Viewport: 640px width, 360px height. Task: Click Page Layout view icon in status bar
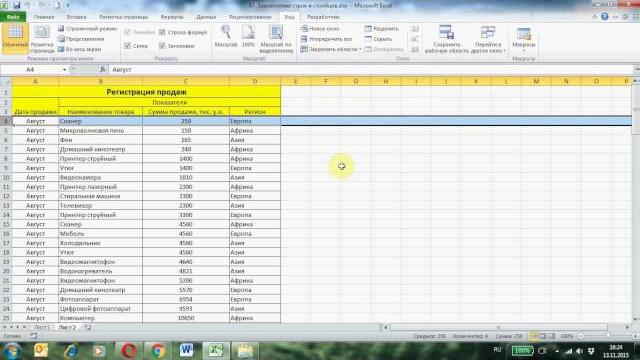coord(543,336)
